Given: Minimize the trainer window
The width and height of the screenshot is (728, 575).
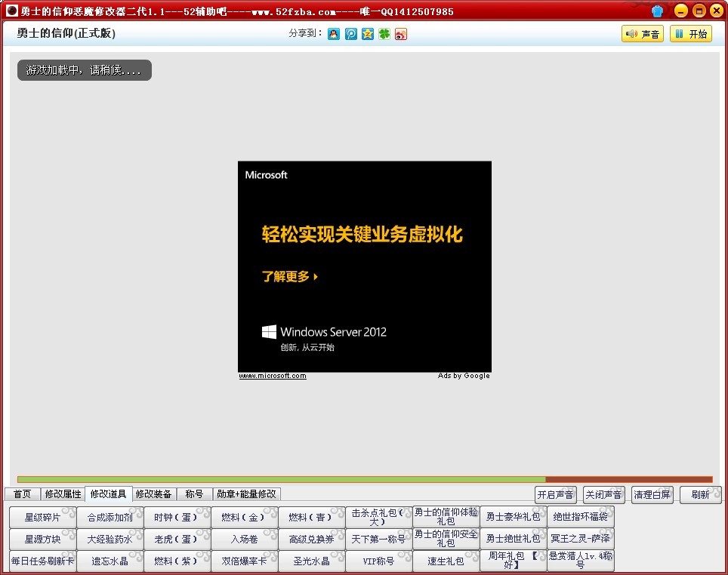Looking at the screenshot, I should [680, 11].
